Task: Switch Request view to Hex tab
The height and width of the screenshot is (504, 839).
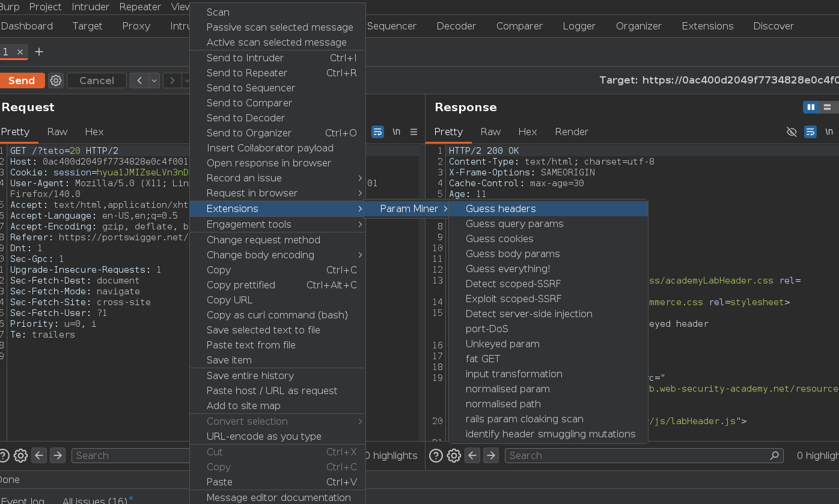Action: coord(94,132)
